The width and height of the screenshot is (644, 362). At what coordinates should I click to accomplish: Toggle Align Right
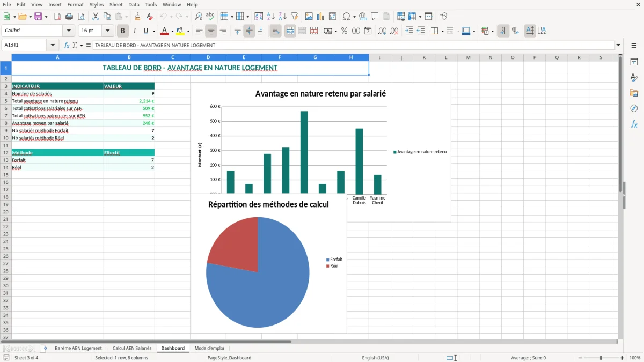pyautogui.click(x=223, y=31)
